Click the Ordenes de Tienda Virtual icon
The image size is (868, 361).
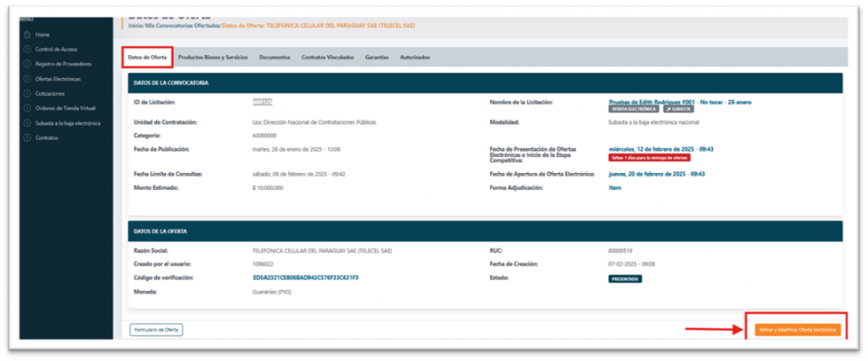27,108
